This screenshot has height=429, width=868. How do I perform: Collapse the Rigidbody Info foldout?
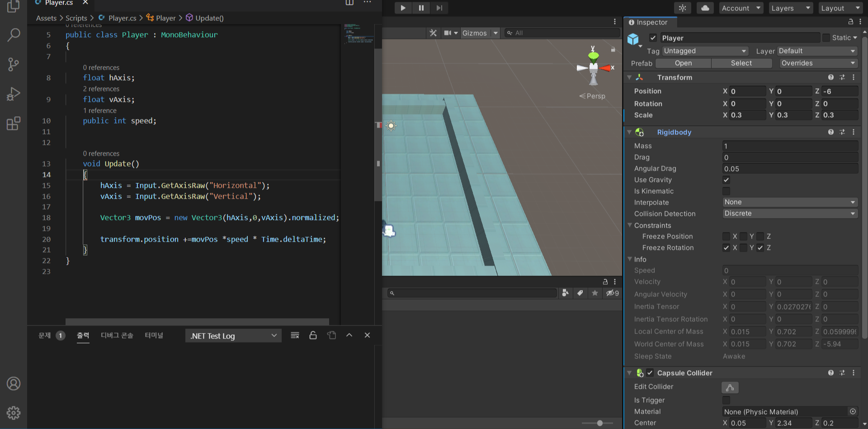pos(629,259)
